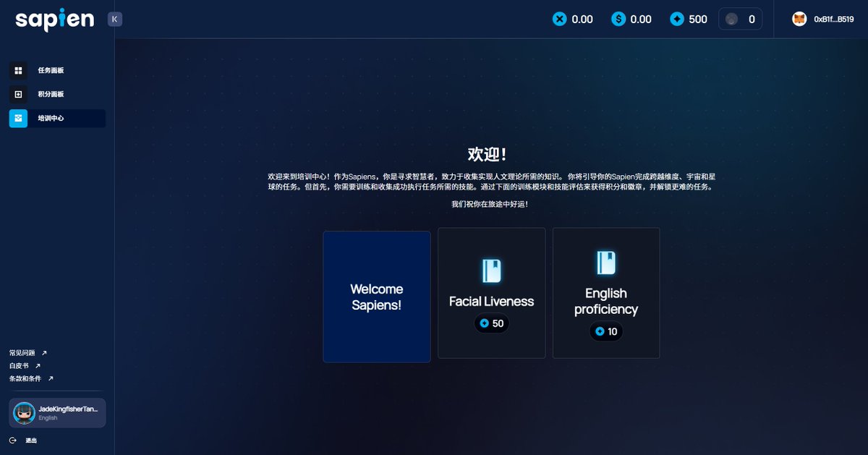Viewport: 868px width, 455px height.
Task: Click the training center icon
Action: (x=18, y=118)
